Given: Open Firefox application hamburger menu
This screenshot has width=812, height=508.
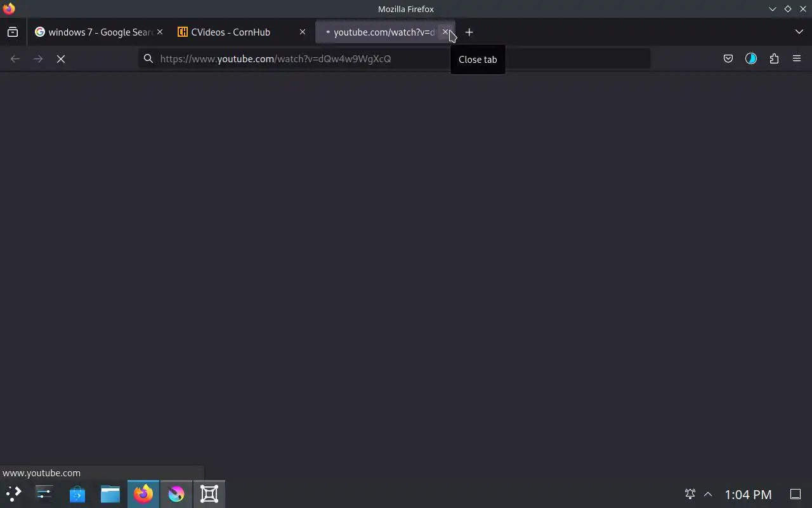Looking at the screenshot, I should (797, 58).
